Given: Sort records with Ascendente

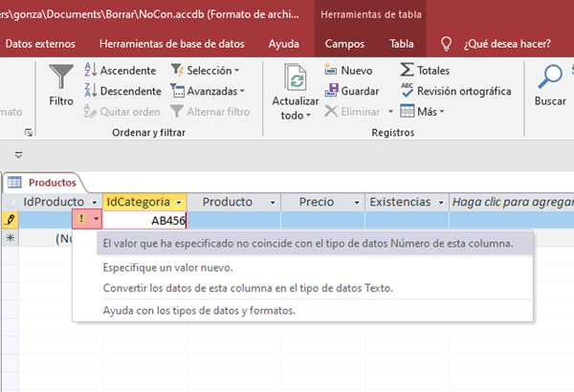Looking at the screenshot, I should tap(121, 71).
